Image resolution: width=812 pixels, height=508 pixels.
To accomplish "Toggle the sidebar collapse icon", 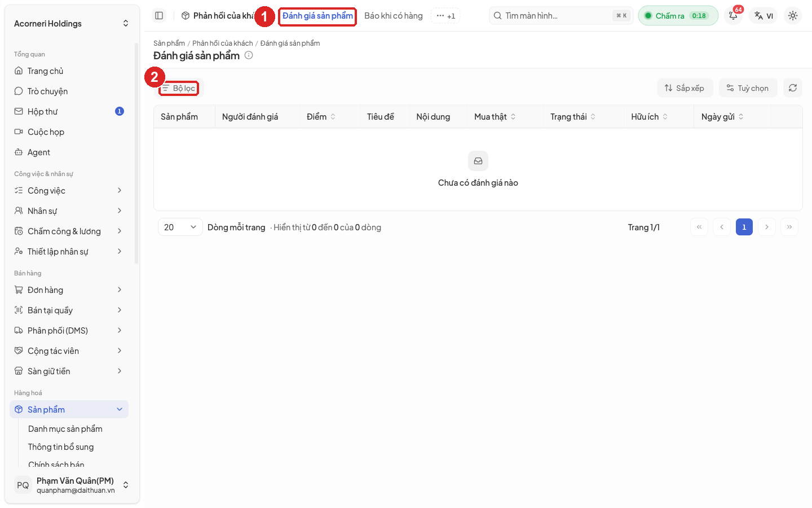I will pos(159,16).
